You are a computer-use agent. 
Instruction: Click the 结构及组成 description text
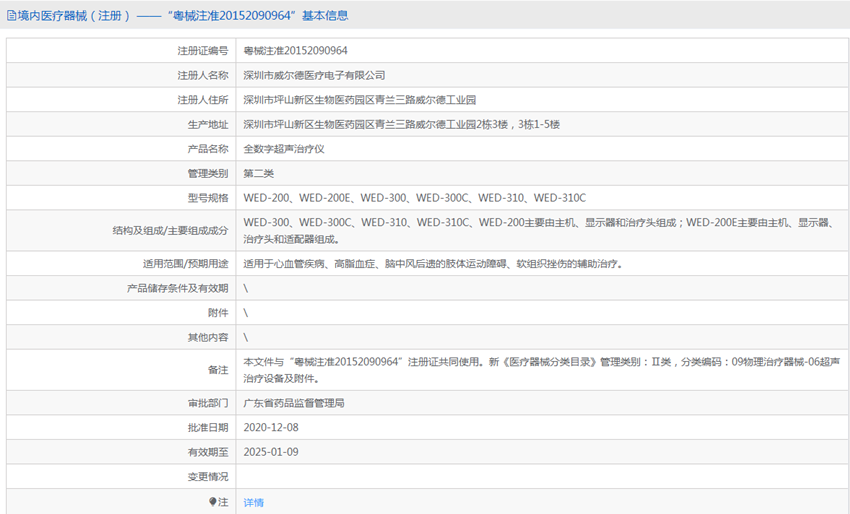(x=540, y=230)
